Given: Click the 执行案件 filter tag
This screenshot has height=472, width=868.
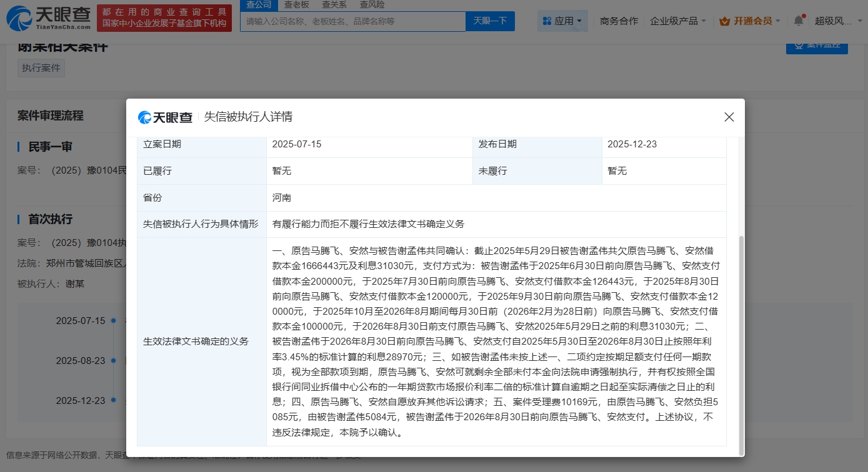Looking at the screenshot, I should coord(41,67).
